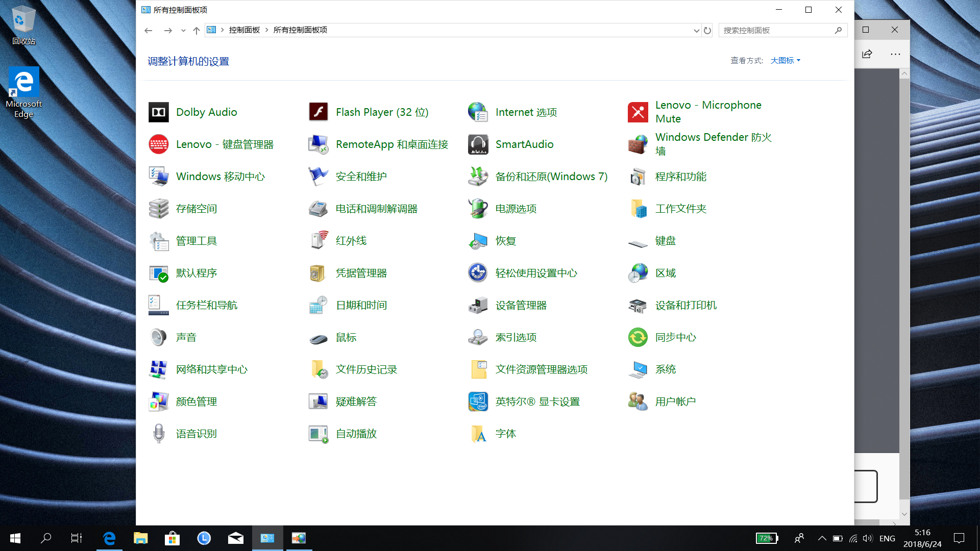Open the 程序和功能 icon
Screen dimensions: 980x551
click(x=638, y=177)
